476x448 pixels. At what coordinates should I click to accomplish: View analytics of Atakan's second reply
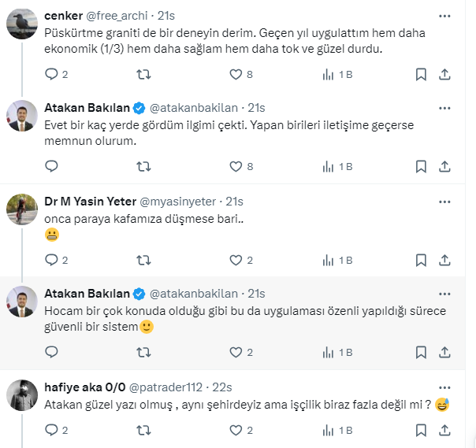(329, 352)
